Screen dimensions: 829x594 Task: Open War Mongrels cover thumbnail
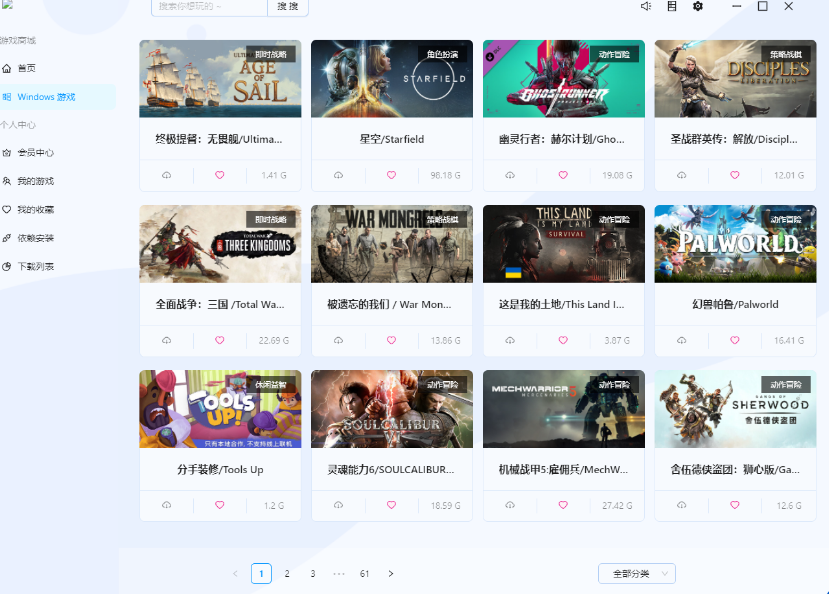point(392,244)
